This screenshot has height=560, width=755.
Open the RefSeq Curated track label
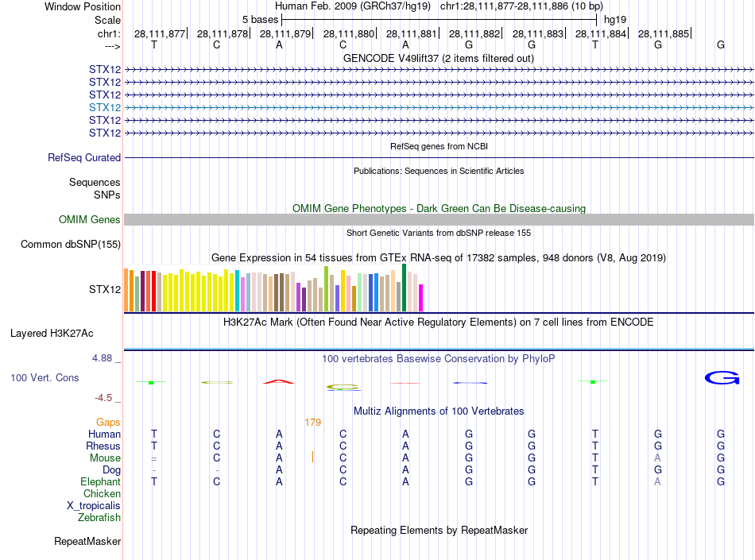(x=84, y=158)
